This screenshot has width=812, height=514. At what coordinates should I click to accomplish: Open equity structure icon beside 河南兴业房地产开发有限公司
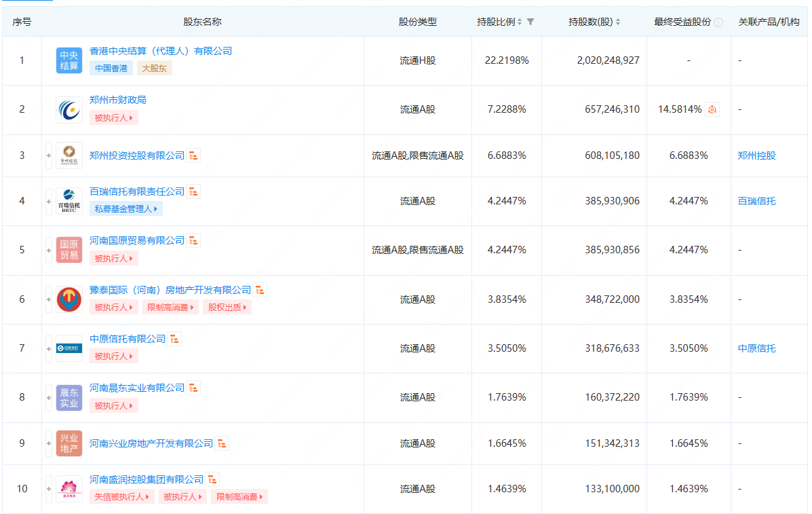pyautogui.click(x=222, y=443)
